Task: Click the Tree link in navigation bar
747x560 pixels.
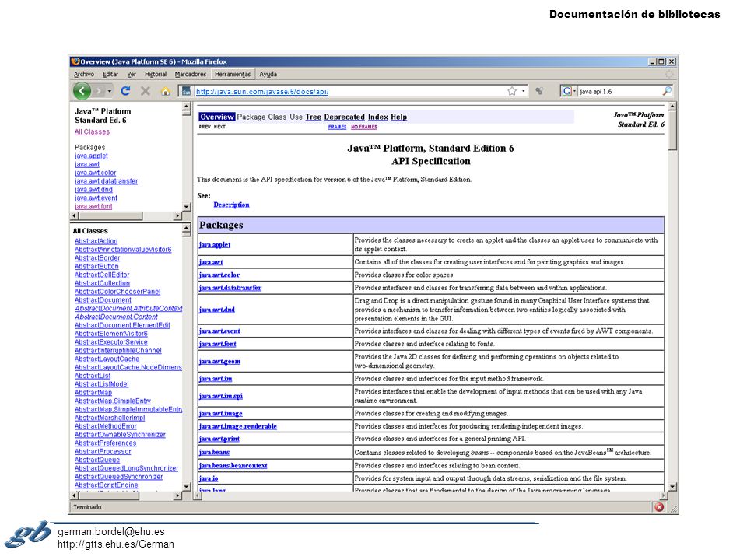Action: (313, 117)
